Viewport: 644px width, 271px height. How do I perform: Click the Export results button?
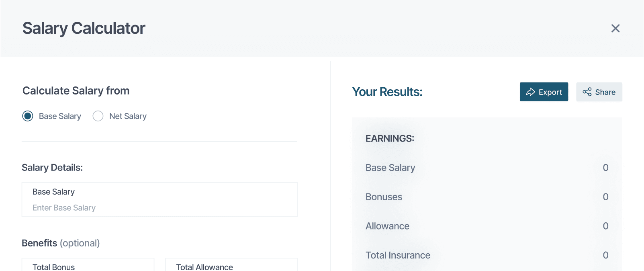click(544, 92)
